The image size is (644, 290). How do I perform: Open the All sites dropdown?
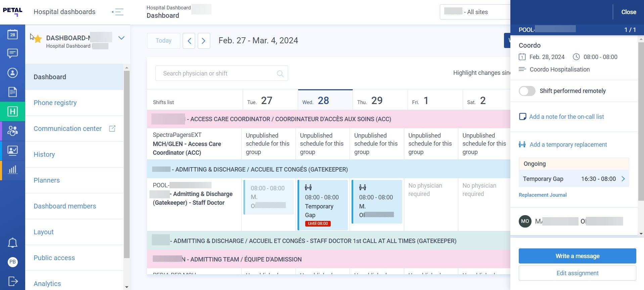coord(475,12)
